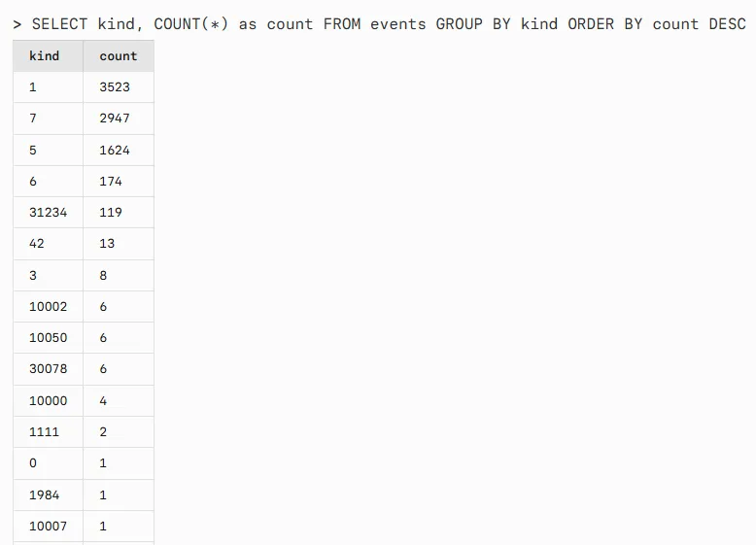Click the kind cell with value 0

coord(49,463)
